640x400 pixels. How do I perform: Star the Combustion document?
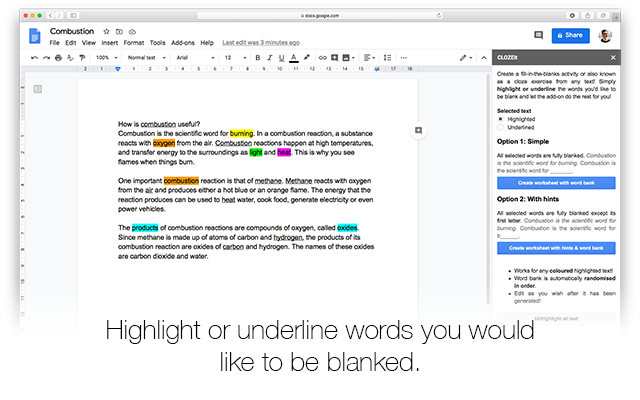(x=106, y=32)
